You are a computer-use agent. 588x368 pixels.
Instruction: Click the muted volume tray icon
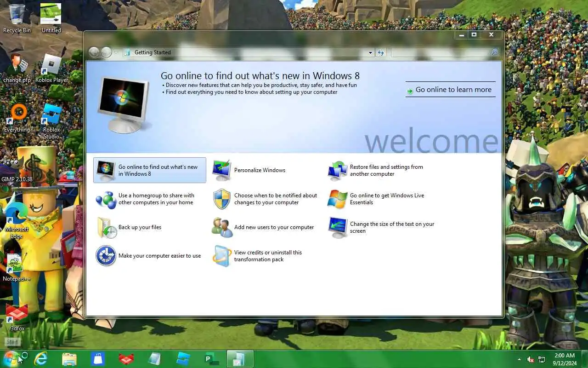[x=531, y=359]
